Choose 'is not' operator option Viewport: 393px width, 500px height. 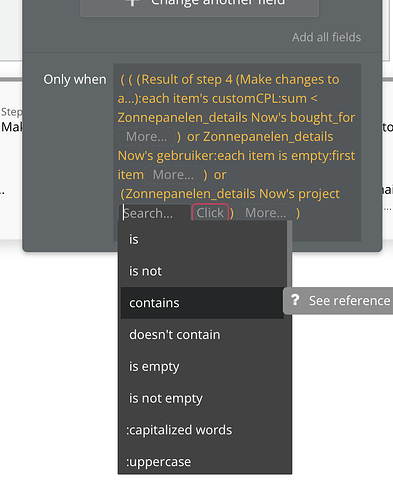click(202, 271)
